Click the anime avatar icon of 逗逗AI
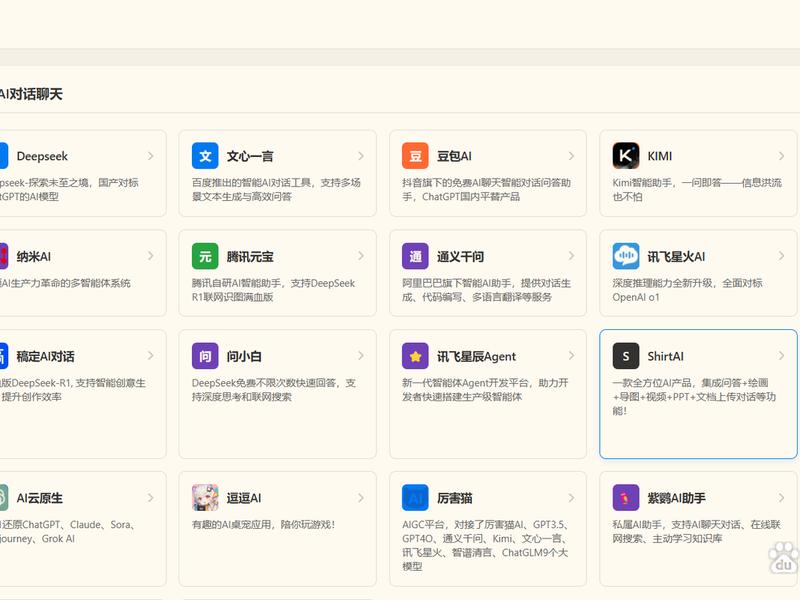Viewport: 800px width, 600px height. click(x=205, y=497)
